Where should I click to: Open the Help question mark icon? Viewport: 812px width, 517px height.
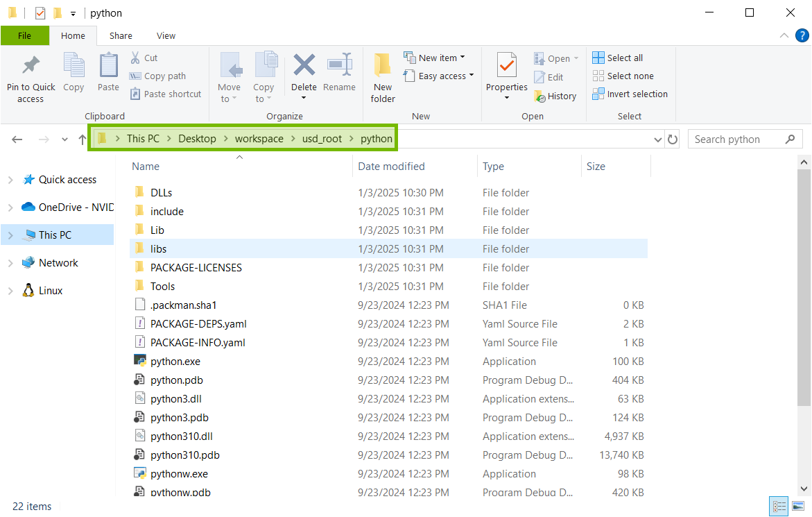[802, 35]
